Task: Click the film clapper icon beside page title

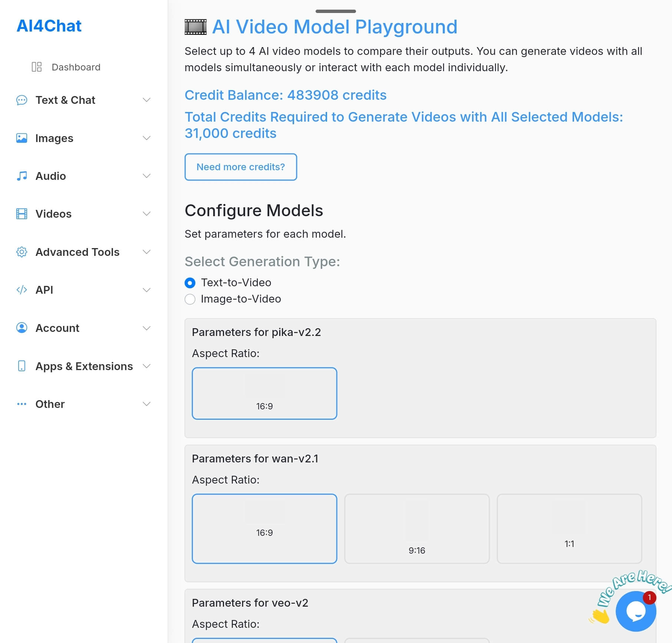Action: tap(195, 27)
